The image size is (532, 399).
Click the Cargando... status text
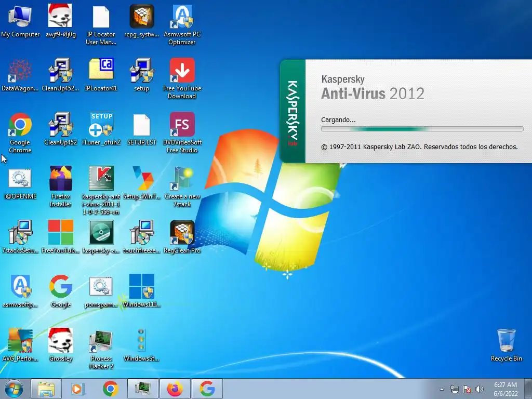coord(338,120)
